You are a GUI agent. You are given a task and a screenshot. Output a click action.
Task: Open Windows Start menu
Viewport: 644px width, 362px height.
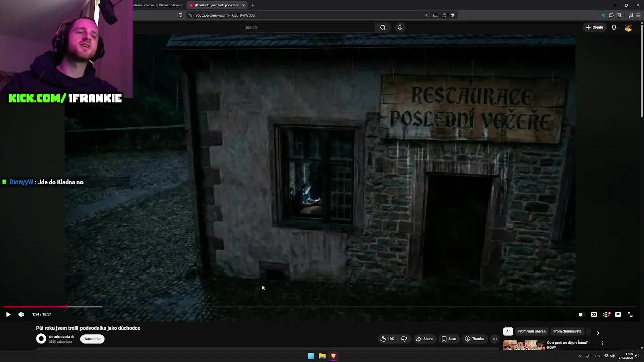coord(311,356)
